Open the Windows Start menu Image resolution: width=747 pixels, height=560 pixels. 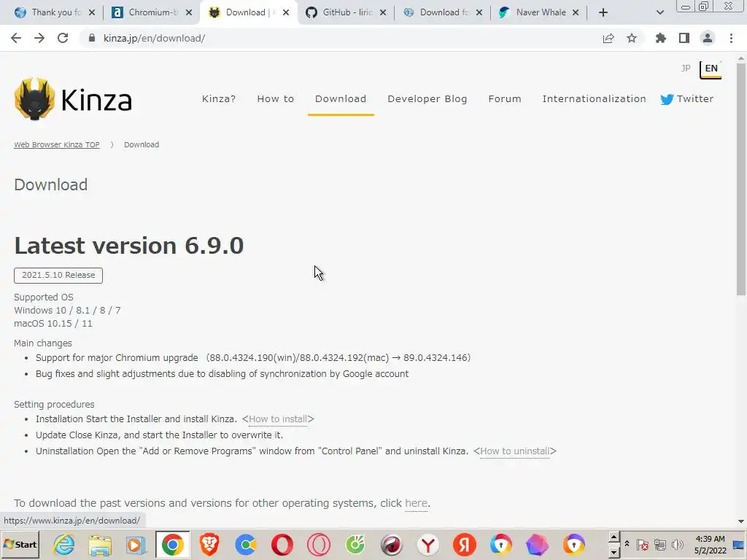click(20, 545)
